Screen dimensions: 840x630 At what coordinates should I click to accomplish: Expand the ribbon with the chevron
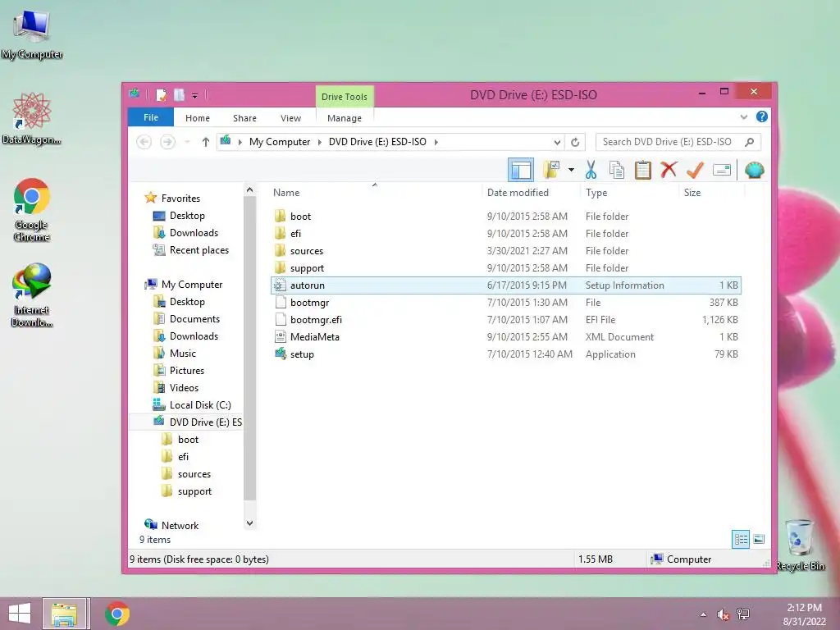(743, 116)
